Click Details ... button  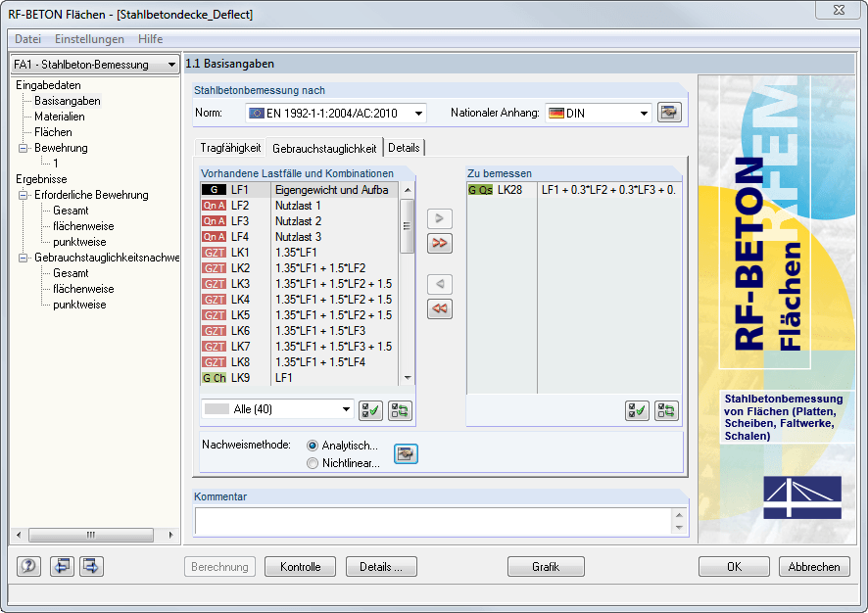pyautogui.click(x=381, y=567)
